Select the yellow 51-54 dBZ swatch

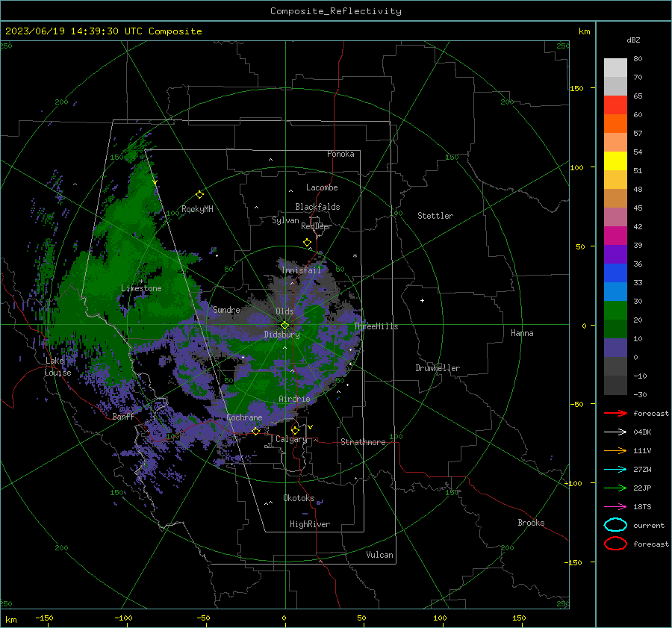point(615,161)
